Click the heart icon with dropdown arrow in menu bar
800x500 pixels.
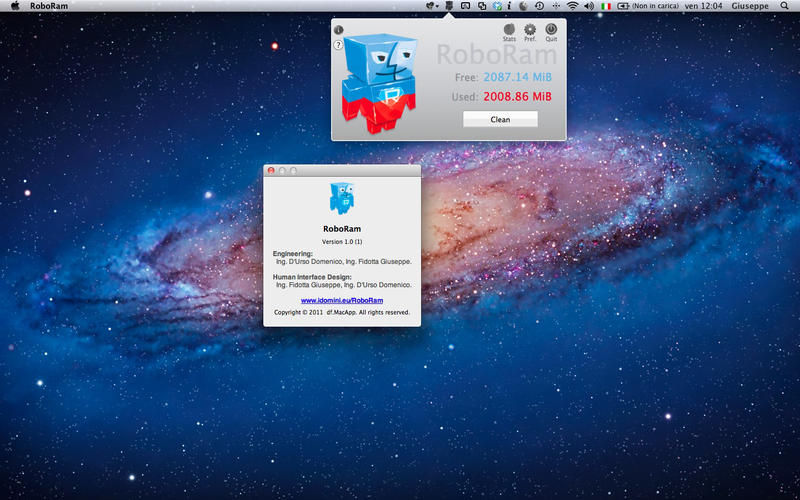pos(433,6)
